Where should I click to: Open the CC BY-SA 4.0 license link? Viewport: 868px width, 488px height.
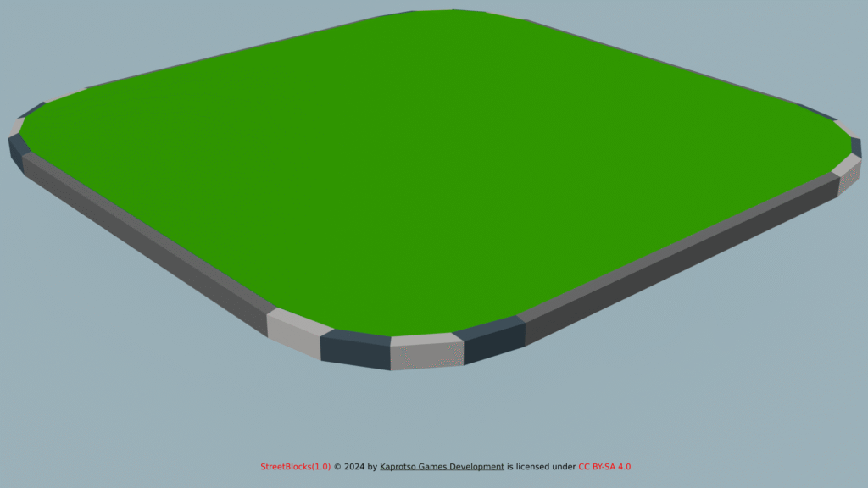point(604,467)
